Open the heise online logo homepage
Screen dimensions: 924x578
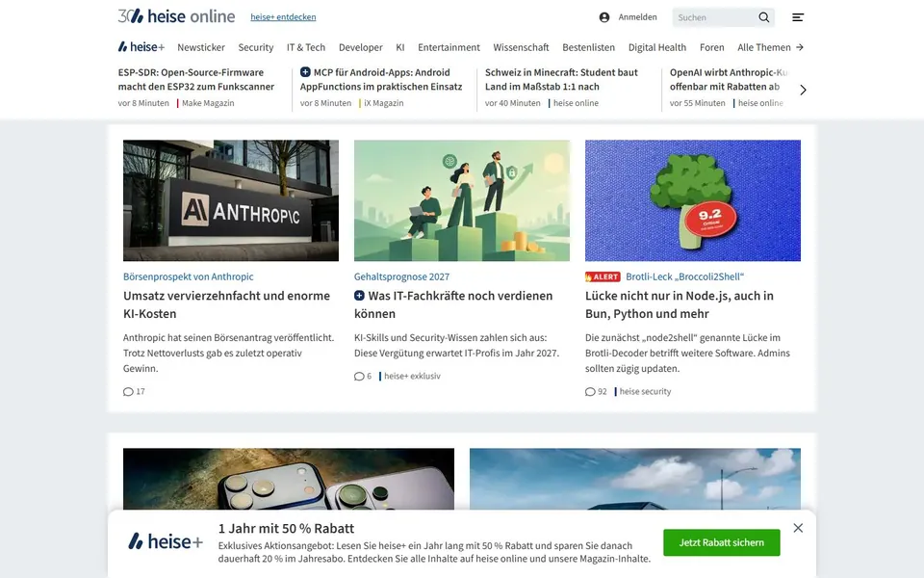(176, 16)
